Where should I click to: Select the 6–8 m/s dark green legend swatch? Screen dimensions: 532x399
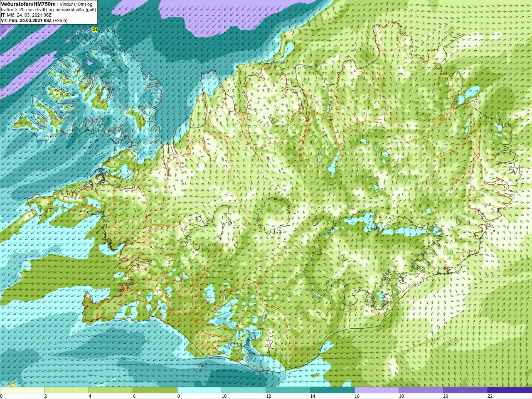(x=155, y=390)
